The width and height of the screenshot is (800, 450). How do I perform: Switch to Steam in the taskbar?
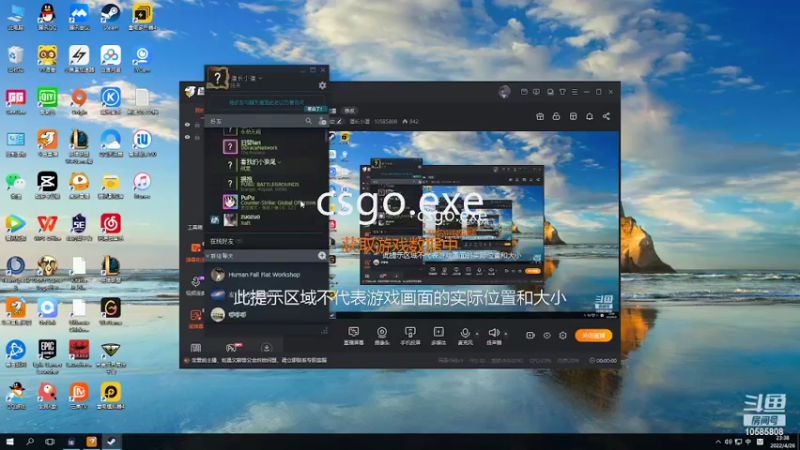point(111,441)
